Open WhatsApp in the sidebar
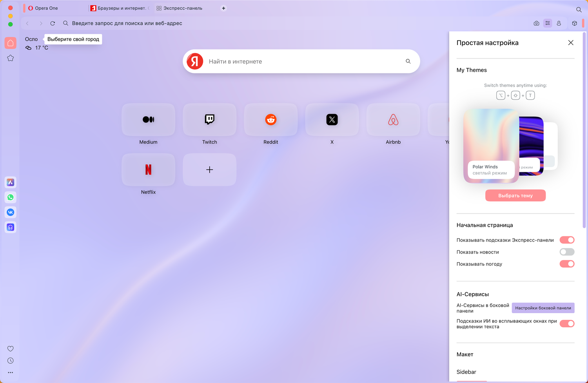Viewport: 588px width, 383px height. click(11, 197)
